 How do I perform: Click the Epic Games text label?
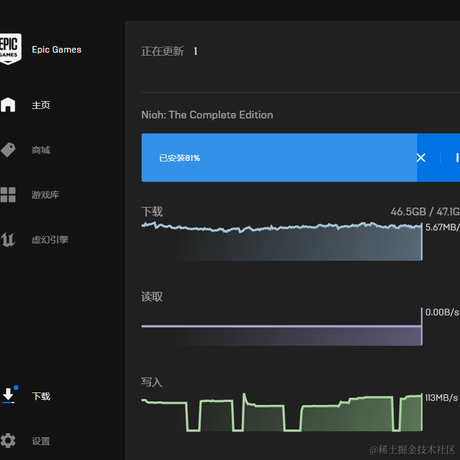(x=57, y=50)
